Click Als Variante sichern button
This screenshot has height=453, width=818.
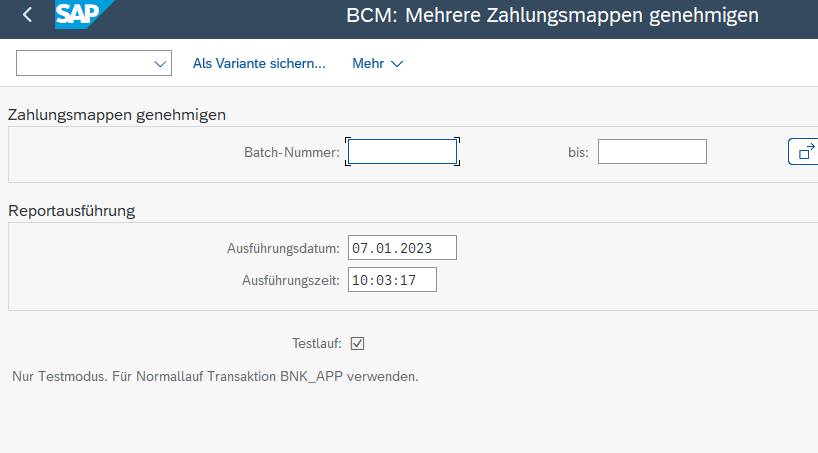259,64
